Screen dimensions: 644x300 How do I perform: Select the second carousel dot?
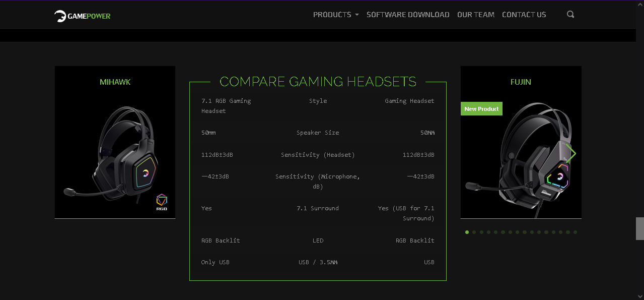click(474, 232)
